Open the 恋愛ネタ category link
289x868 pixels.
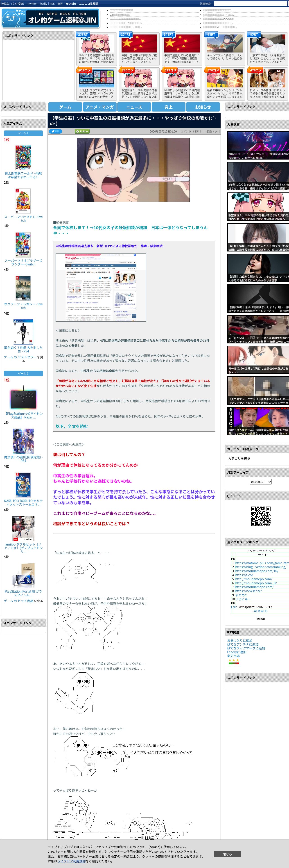212,131
